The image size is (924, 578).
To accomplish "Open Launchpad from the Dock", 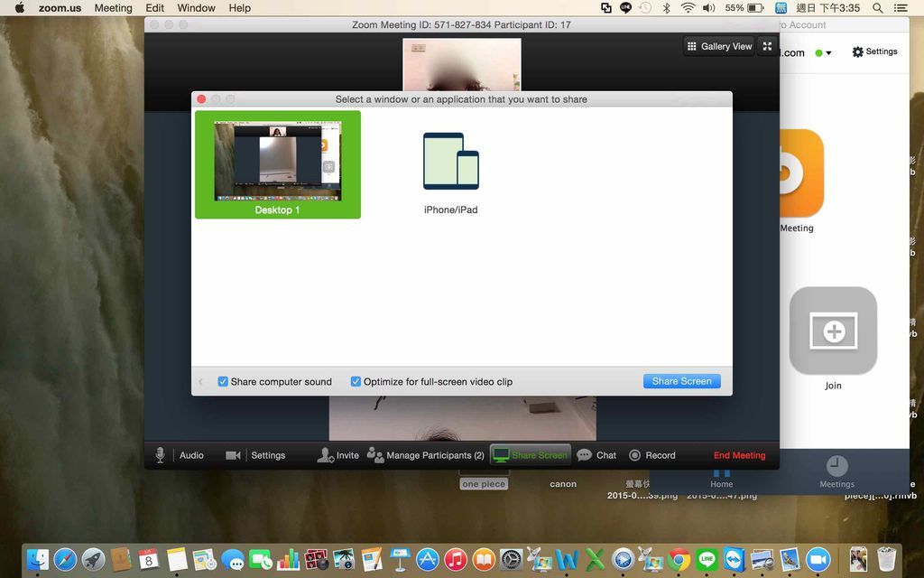I will point(93,559).
